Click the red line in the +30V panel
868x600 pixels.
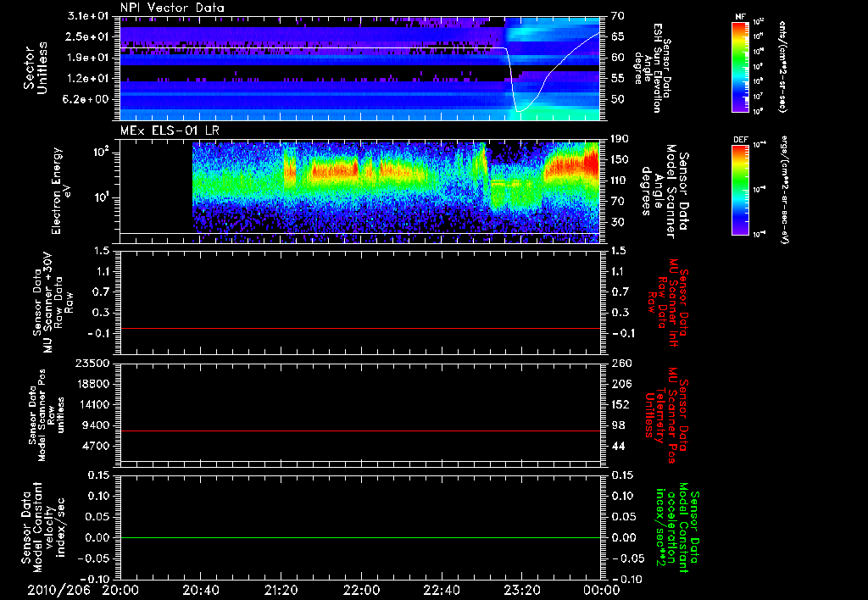click(x=359, y=328)
